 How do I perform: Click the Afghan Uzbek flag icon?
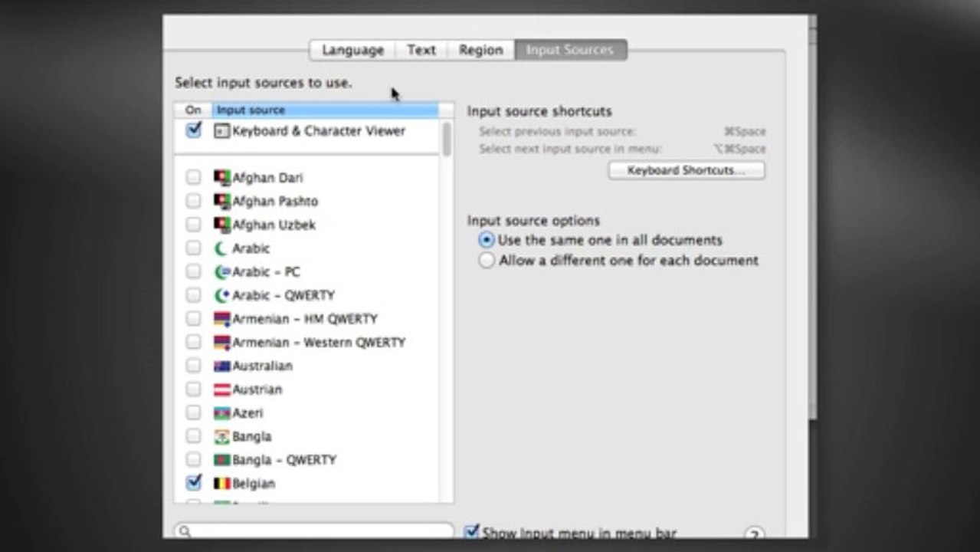pos(222,225)
